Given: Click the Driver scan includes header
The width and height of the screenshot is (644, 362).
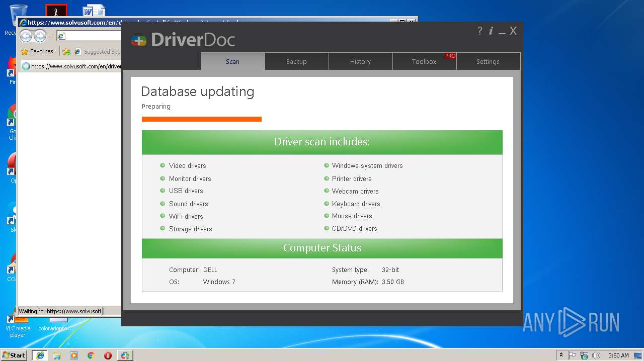Looking at the screenshot, I should pos(322,142).
